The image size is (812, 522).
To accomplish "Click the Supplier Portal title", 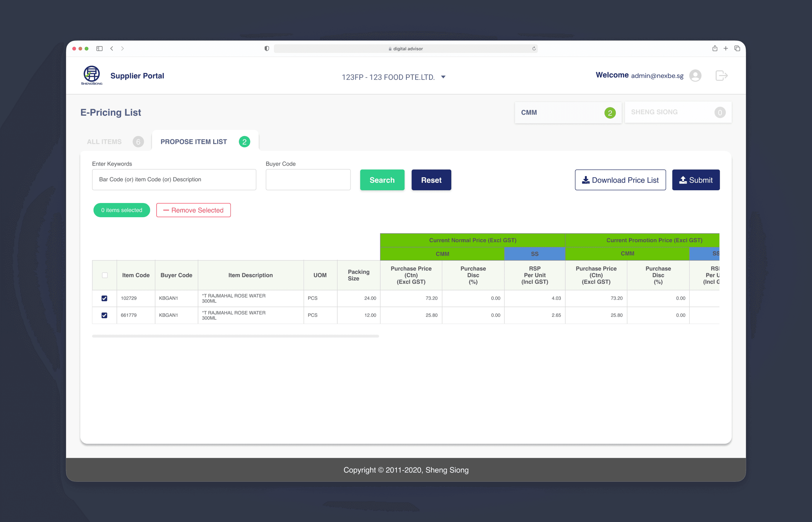I will coord(137,76).
